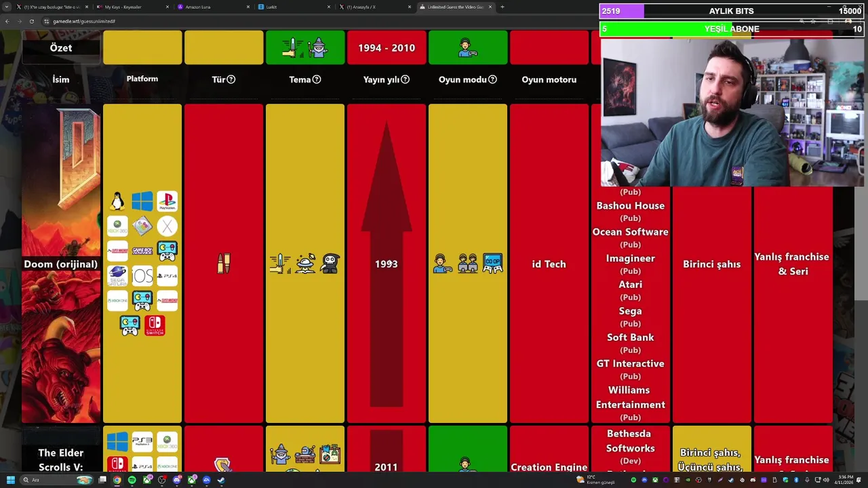Open the help tooltip next to Yayın yılı
868x488 pixels.
pos(406,79)
